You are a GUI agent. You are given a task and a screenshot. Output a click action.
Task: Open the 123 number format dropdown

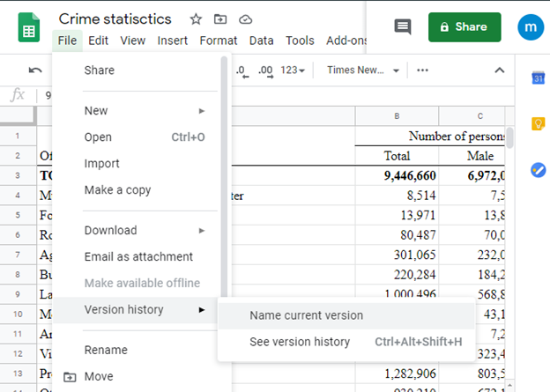click(293, 70)
